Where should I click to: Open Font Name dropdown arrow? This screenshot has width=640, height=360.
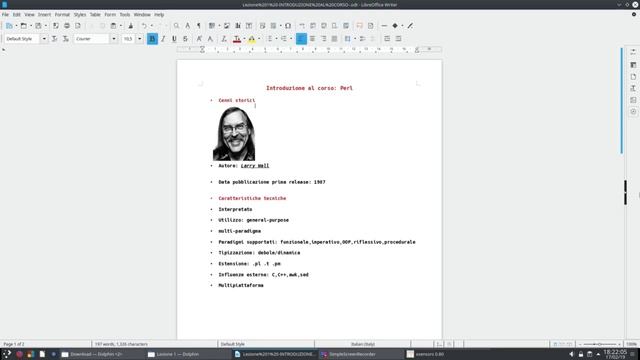pos(114,39)
